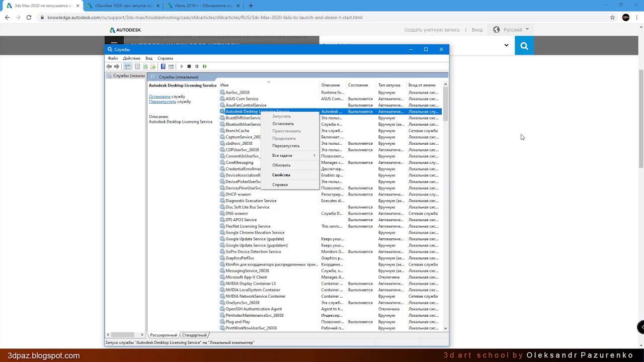The height and width of the screenshot is (362, 644).
Task: Choose Справка in the context menu
Action: coord(290,185)
